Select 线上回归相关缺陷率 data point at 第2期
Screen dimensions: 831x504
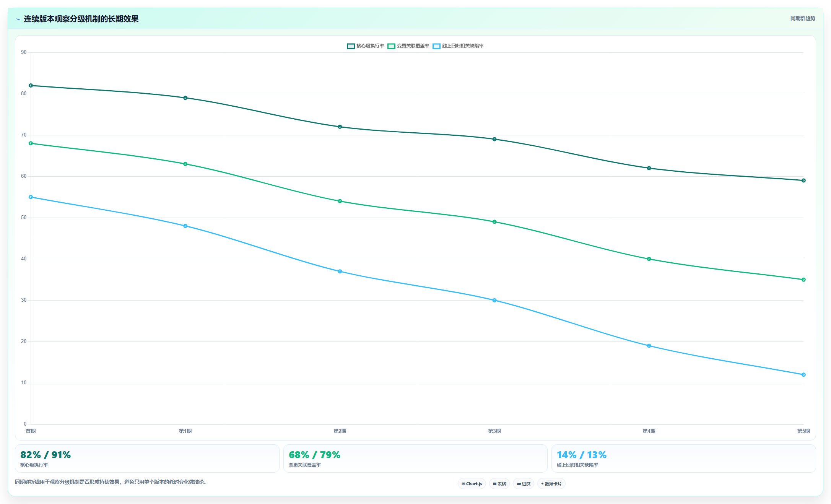tap(340, 272)
